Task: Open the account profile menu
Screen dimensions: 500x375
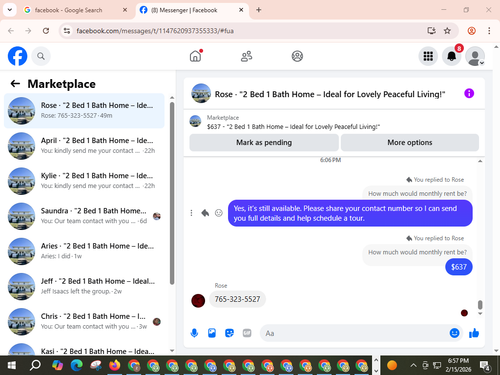Action: pyautogui.click(x=475, y=56)
